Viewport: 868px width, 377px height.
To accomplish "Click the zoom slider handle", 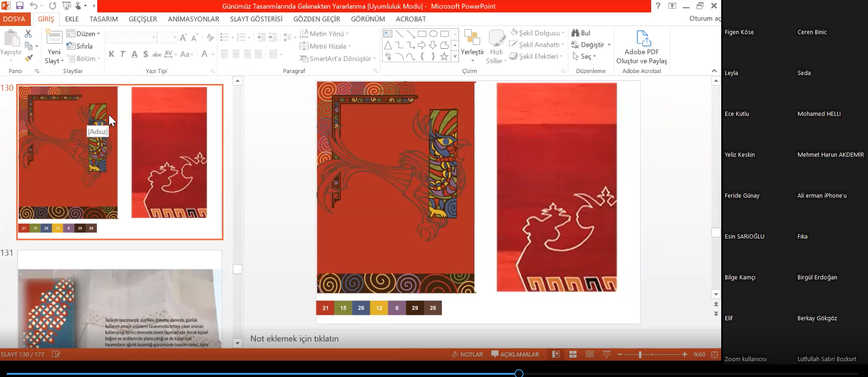I will [640, 354].
